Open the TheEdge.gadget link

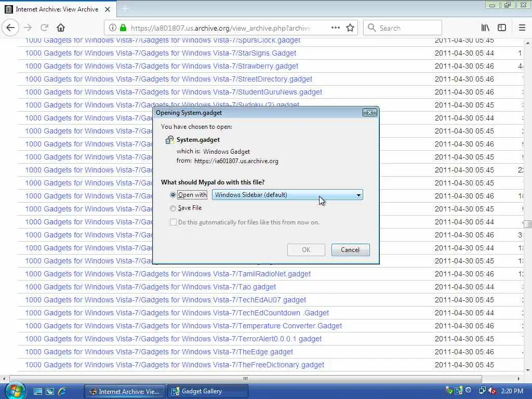point(159,352)
